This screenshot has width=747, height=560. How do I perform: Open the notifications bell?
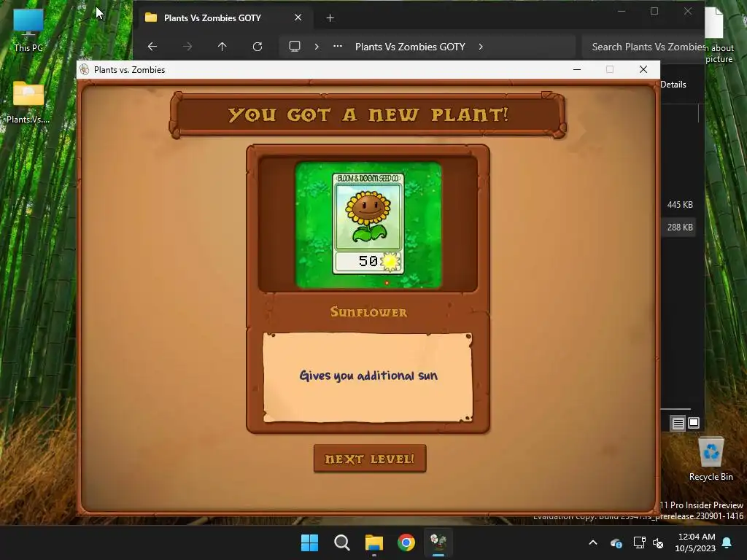[727, 542]
